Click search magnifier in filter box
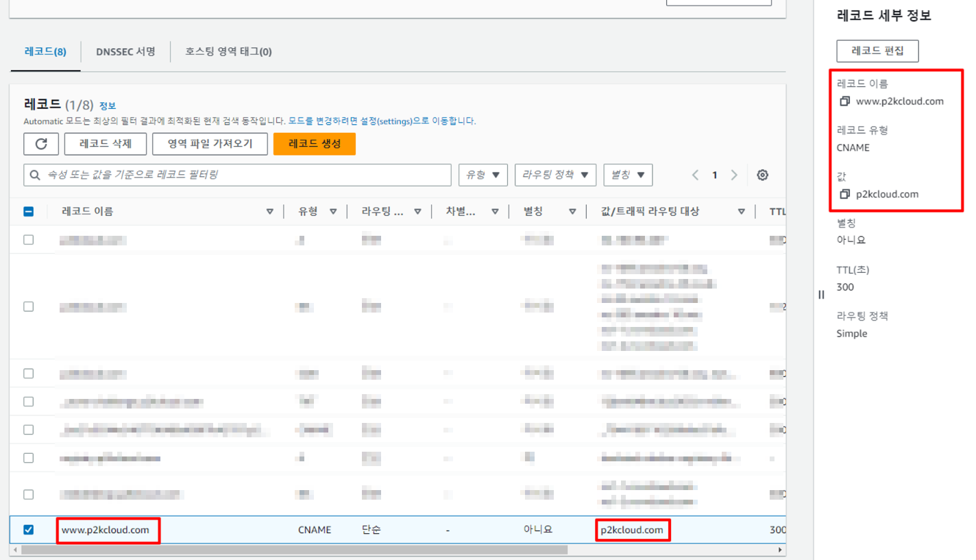 point(35,175)
